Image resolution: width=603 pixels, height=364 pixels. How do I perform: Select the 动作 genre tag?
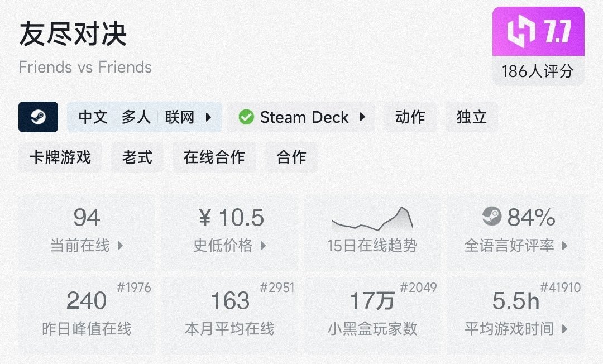410,117
